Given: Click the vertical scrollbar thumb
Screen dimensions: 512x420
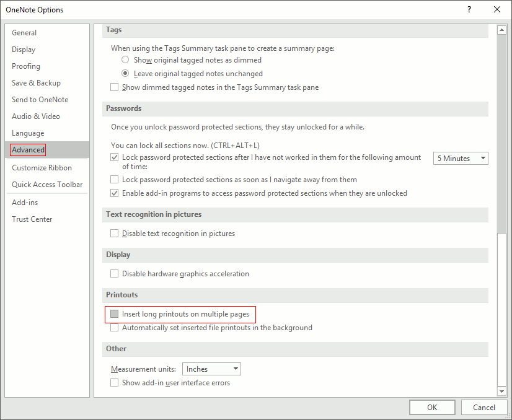Looking at the screenshot, I should pyautogui.click(x=501, y=309).
